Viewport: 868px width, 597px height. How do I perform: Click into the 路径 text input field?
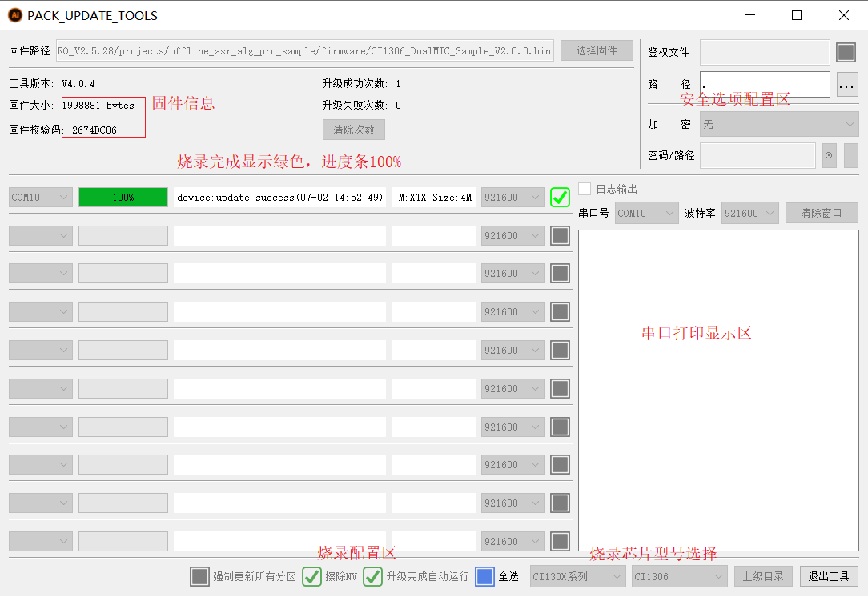tap(764, 84)
